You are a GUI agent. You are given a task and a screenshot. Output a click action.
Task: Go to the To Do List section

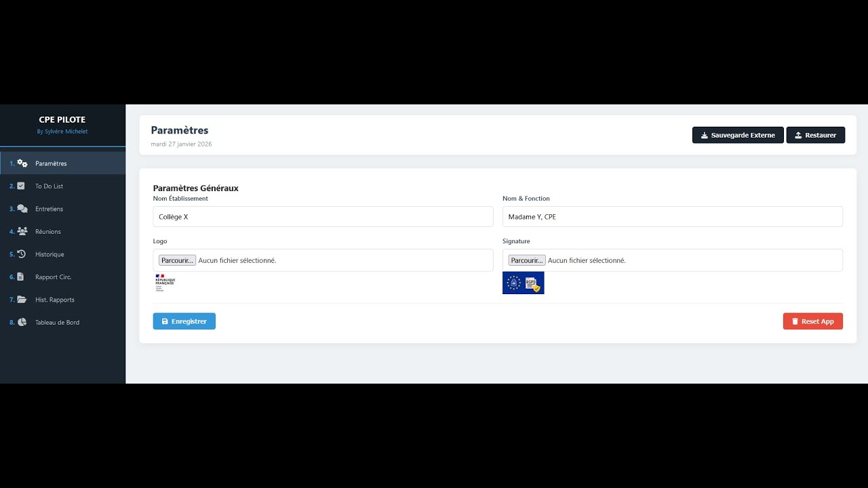(62, 186)
